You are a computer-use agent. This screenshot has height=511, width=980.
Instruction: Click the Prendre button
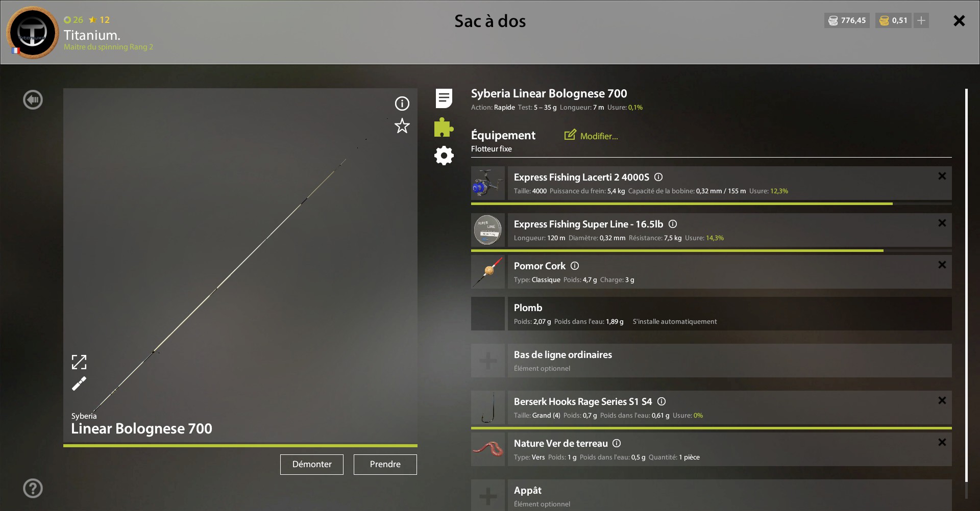pyautogui.click(x=385, y=465)
